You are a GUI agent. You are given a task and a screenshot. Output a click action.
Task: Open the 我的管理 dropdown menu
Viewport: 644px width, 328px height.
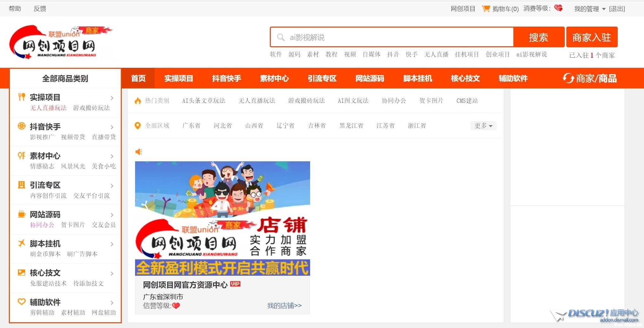point(589,9)
